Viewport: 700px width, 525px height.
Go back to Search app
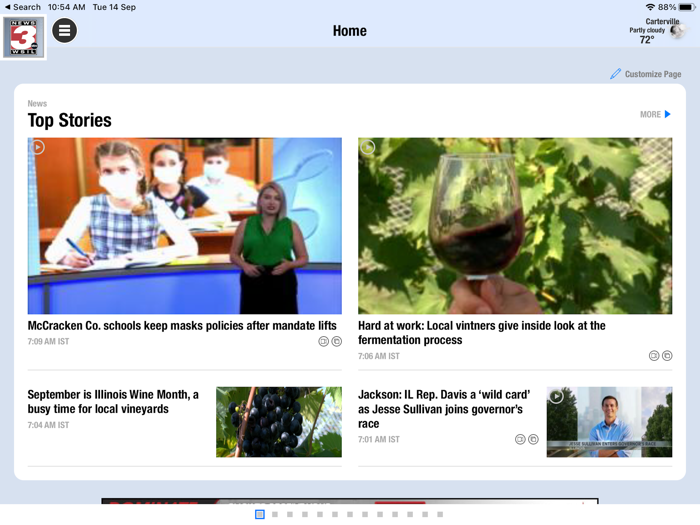[x=22, y=7]
